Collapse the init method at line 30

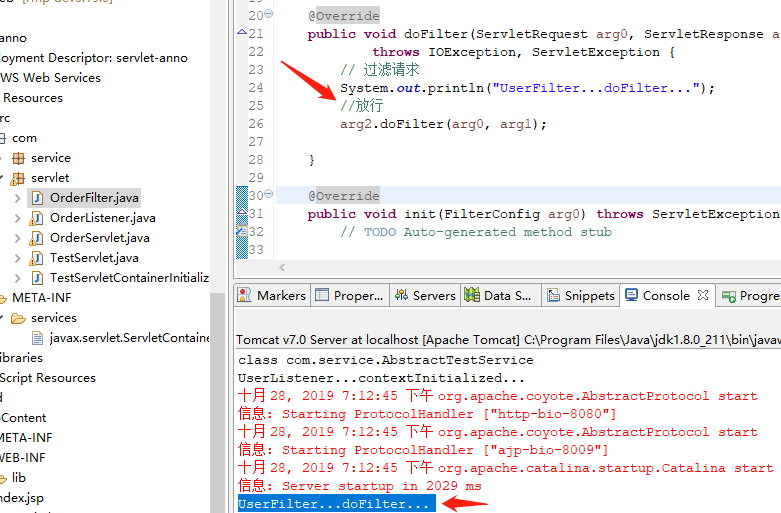268,194
